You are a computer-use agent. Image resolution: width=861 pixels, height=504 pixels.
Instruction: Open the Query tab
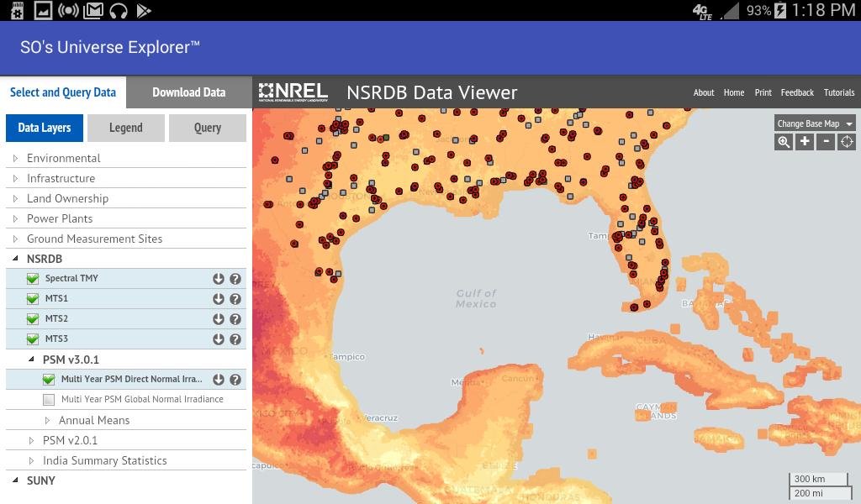(208, 128)
